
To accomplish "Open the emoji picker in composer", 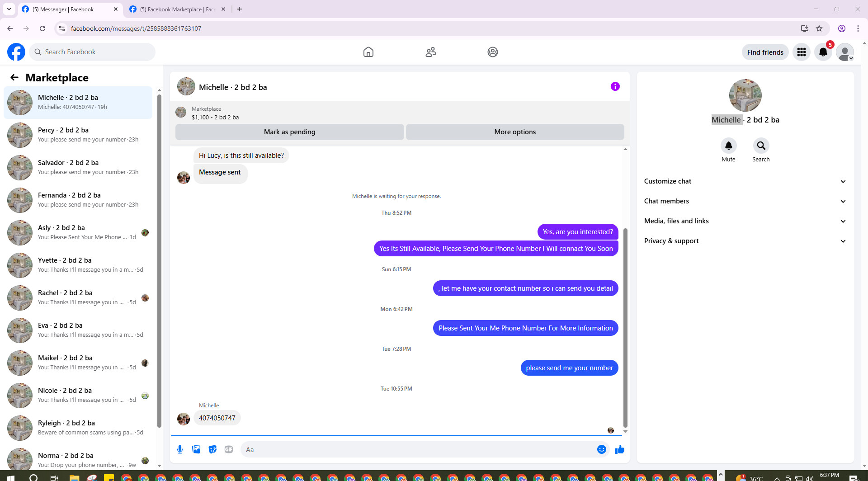I will click(602, 449).
